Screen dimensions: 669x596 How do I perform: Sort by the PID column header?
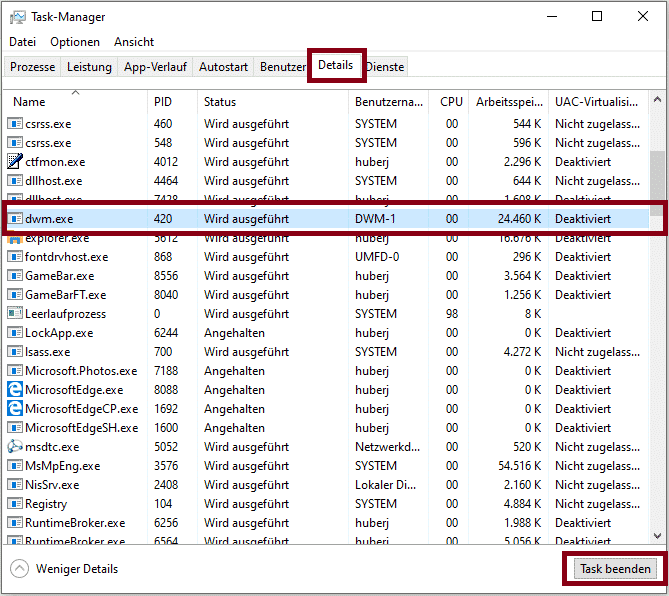coord(172,102)
